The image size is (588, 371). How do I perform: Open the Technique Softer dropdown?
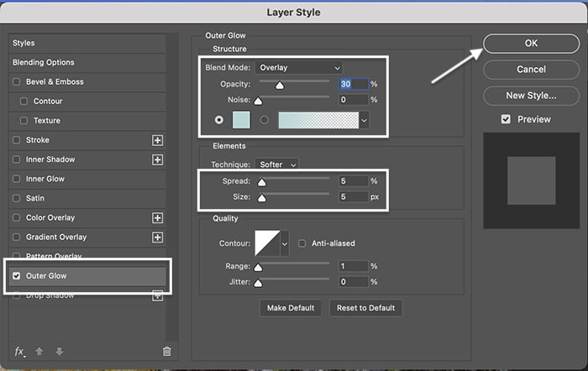point(276,165)
